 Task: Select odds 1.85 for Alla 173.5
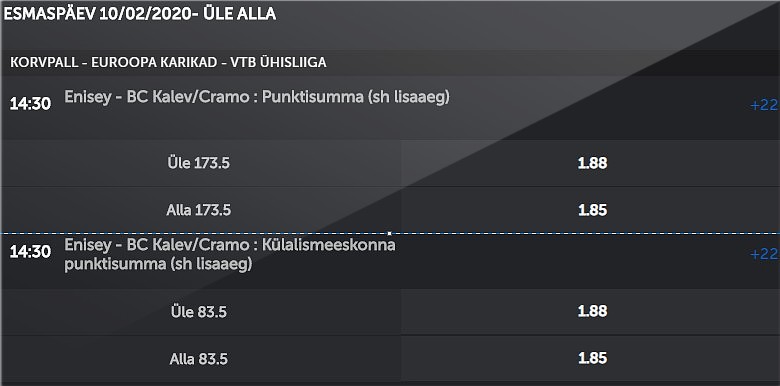pos(592,210)
